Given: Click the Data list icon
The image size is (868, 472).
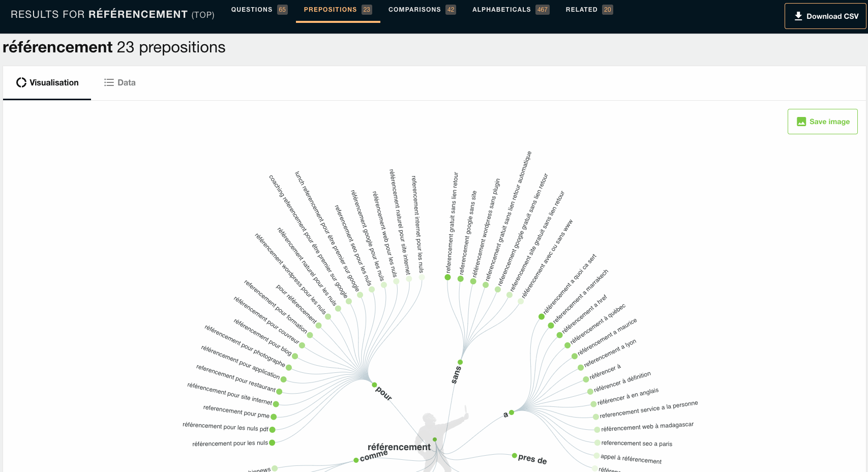Looking at the screenshot, I should (x=109, y=82).
